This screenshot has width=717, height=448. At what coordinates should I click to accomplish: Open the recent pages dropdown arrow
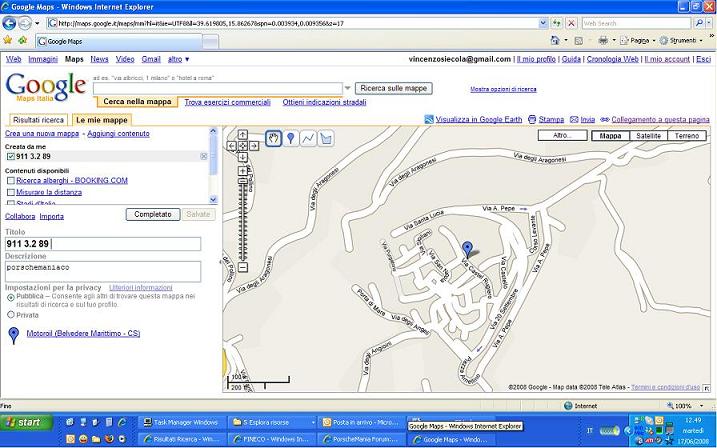[x=37, y=23]
